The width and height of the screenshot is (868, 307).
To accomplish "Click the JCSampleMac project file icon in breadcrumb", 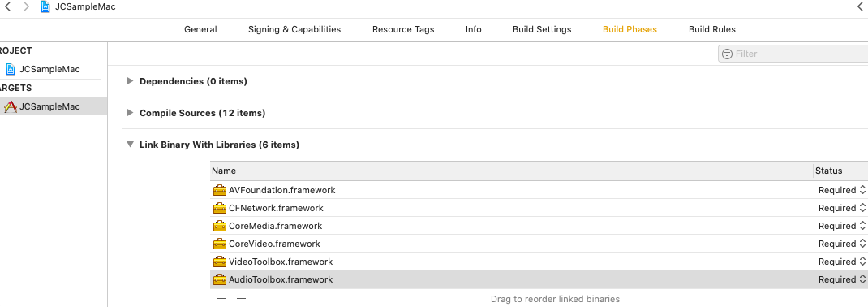I will (45, 7).
